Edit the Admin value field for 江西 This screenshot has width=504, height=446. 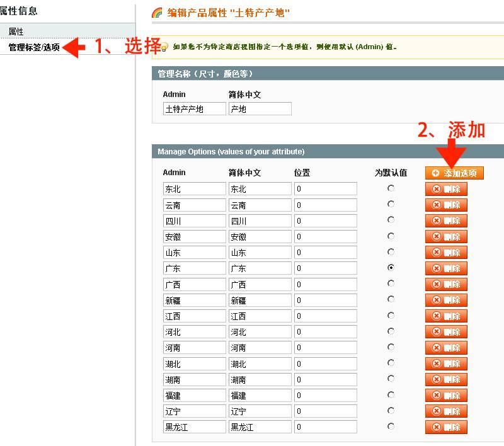(x=194, y=316)
